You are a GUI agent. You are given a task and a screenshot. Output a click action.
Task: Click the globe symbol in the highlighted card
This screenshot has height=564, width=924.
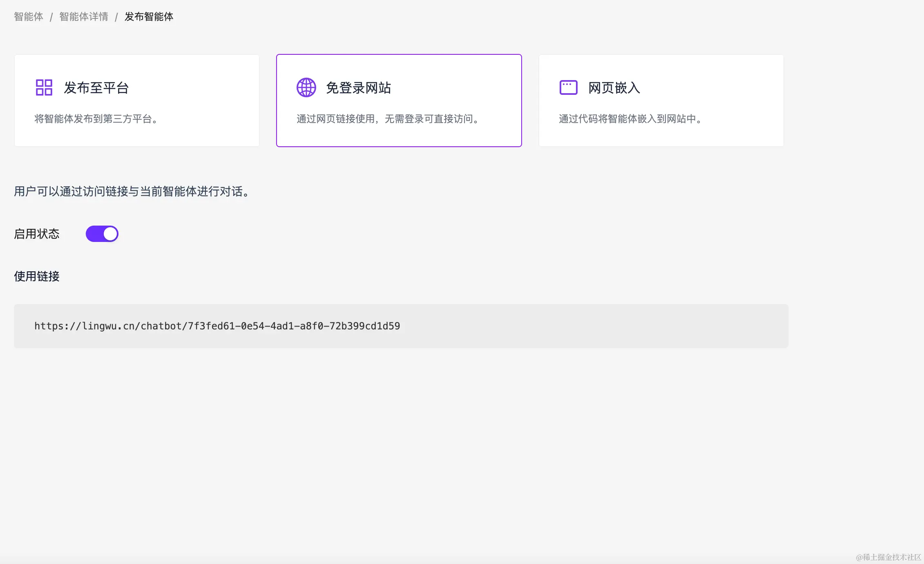tap(306, 87)
